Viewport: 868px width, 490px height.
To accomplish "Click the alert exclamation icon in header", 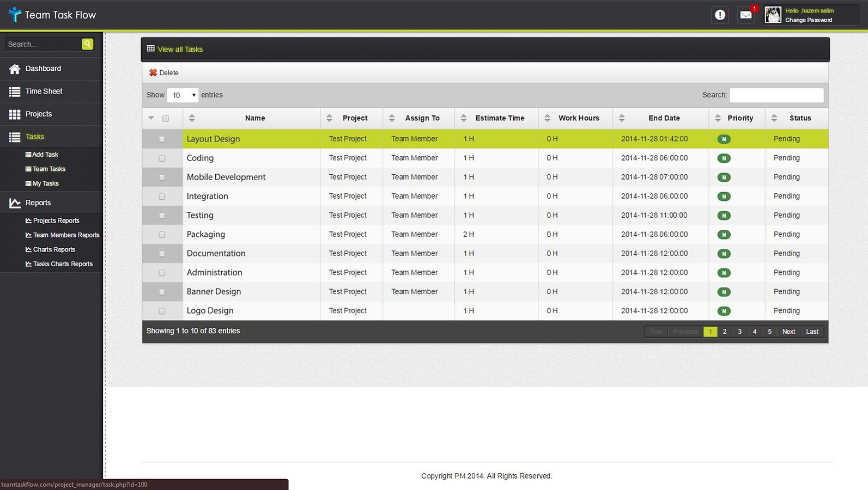I will 720,15.
